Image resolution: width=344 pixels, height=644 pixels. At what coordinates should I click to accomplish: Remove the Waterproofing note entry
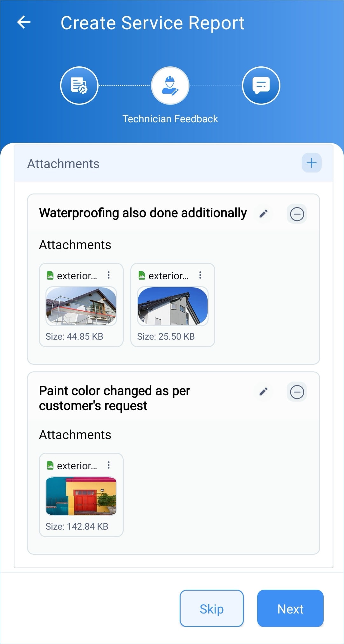[297, 214]
